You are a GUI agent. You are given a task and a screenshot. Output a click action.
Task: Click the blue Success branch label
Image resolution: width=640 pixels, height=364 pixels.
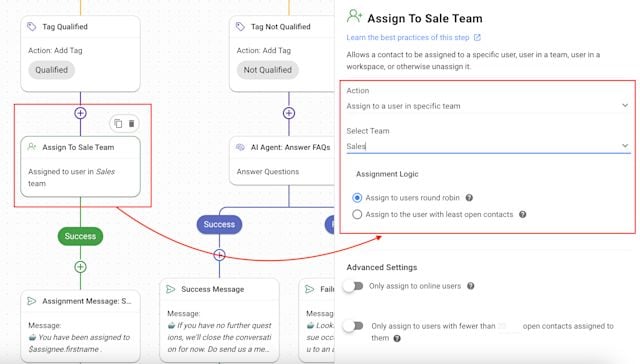(x=219, y=224)
